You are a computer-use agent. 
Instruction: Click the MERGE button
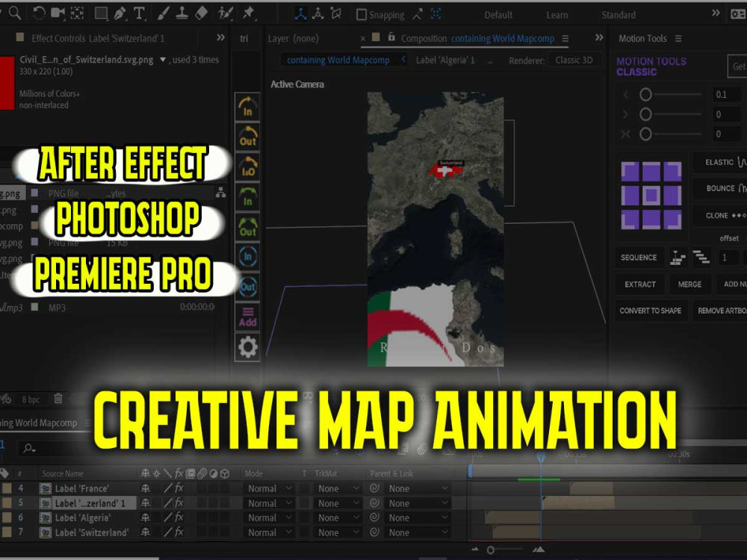pyautogui.click(x=689, y=284)
